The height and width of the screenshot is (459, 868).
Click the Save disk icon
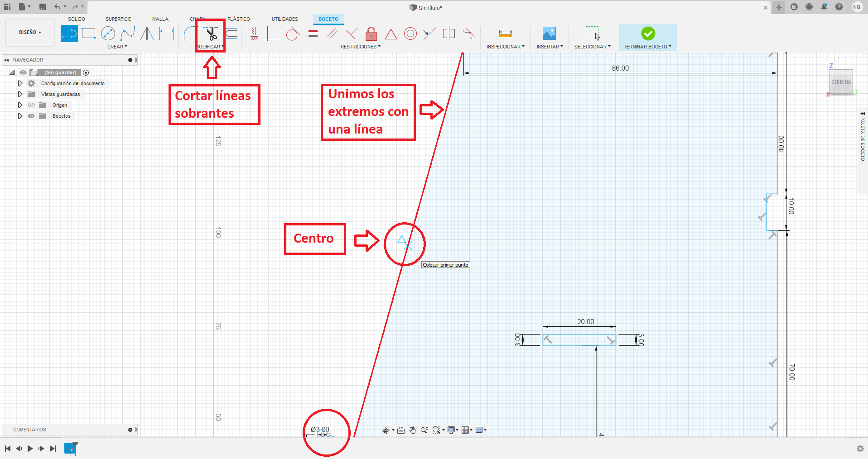tap(42, 7)
